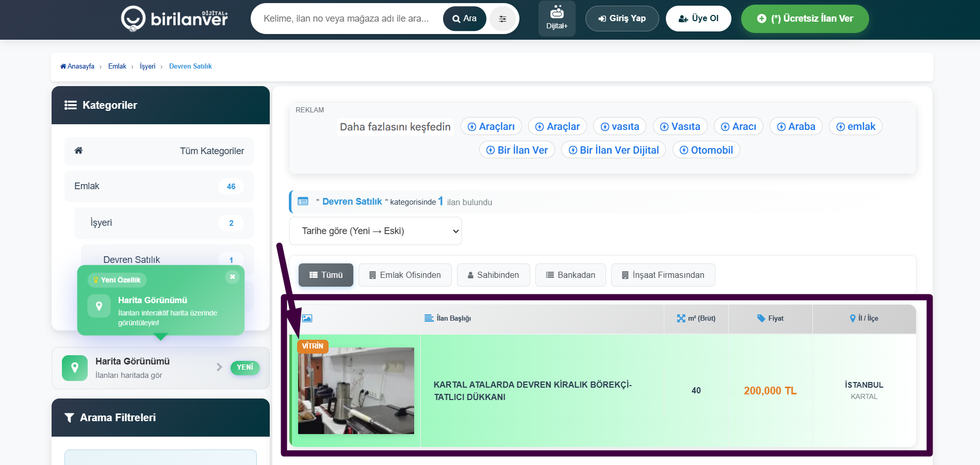Image resolution: width=980 pixels, height=465 pixels.
Task: Open the börekçi shop listing thumbnail
Action: (x=356, y=391)
